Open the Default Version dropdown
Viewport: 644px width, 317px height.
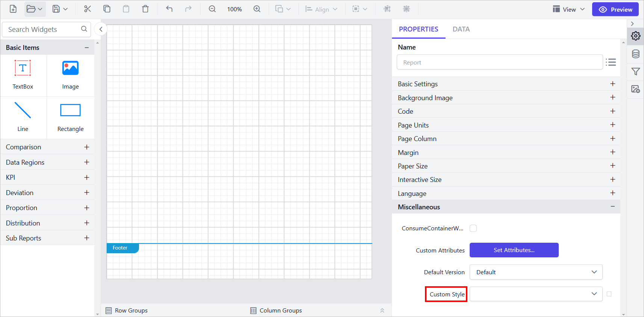pos(536,272)
